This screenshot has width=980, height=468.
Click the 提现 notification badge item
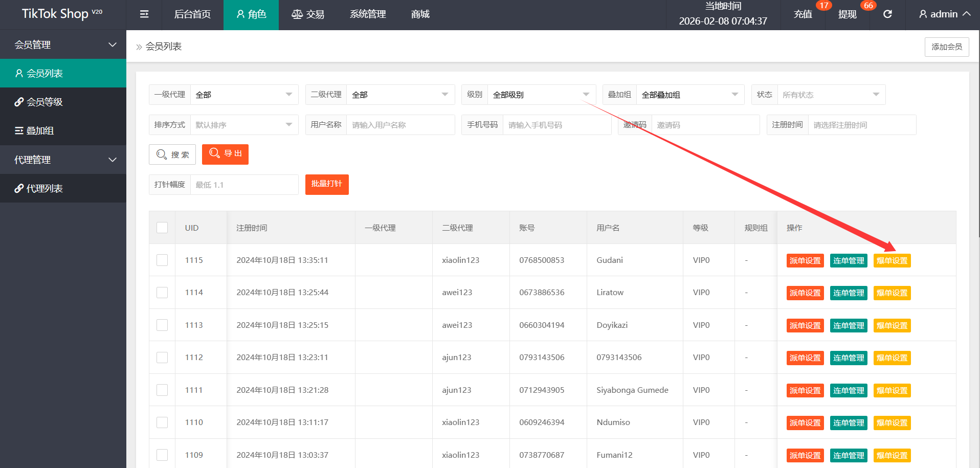click(x=847, y=14)
